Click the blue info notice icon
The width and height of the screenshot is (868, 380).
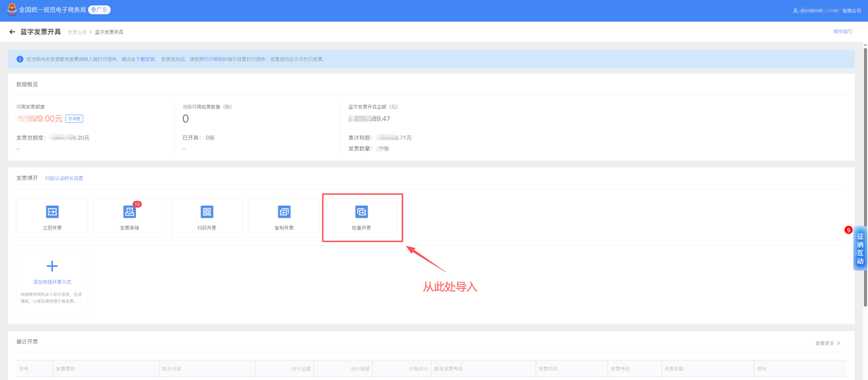(x=20, y=59)
